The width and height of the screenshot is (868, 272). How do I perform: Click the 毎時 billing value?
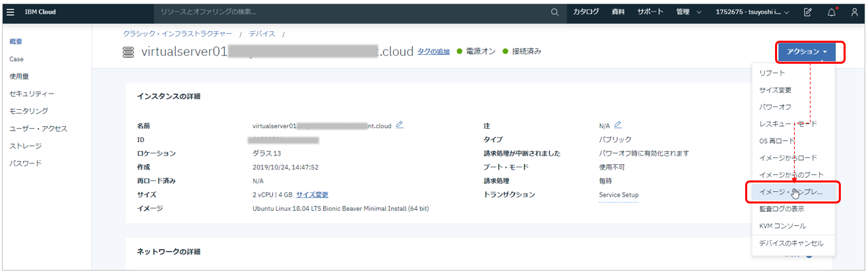(606, 181)
